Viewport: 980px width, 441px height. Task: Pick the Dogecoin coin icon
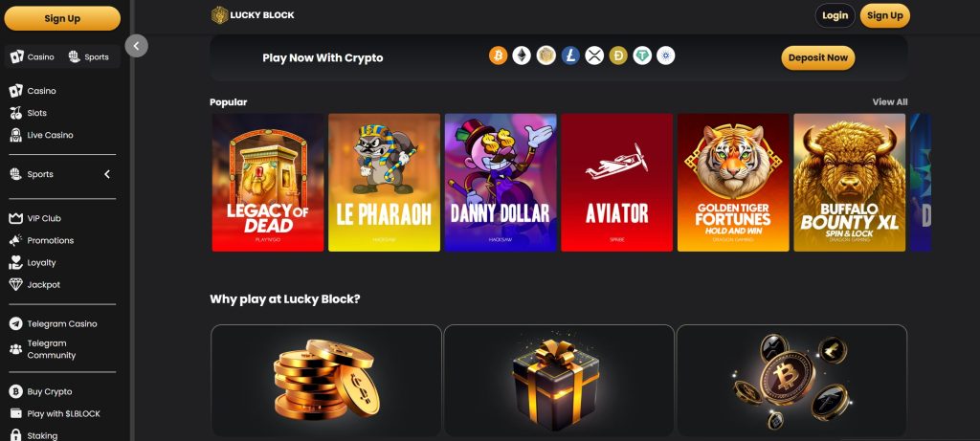(x=618, y=56)
